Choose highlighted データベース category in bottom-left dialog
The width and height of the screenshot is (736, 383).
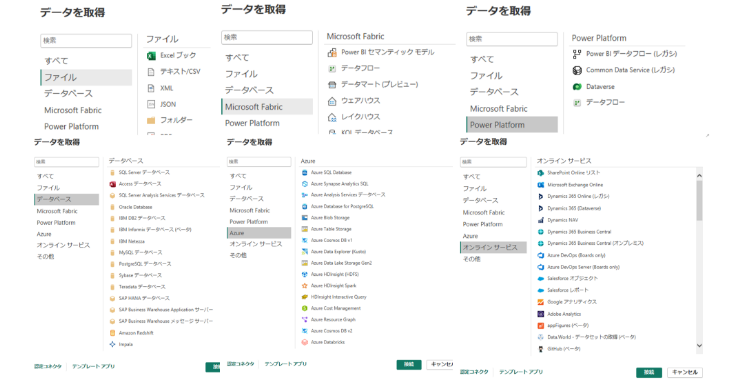(x=66, y=199)
